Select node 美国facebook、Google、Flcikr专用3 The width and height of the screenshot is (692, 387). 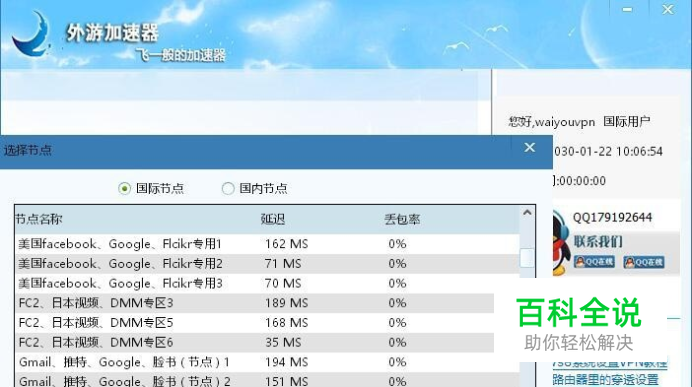pos(267,283)
